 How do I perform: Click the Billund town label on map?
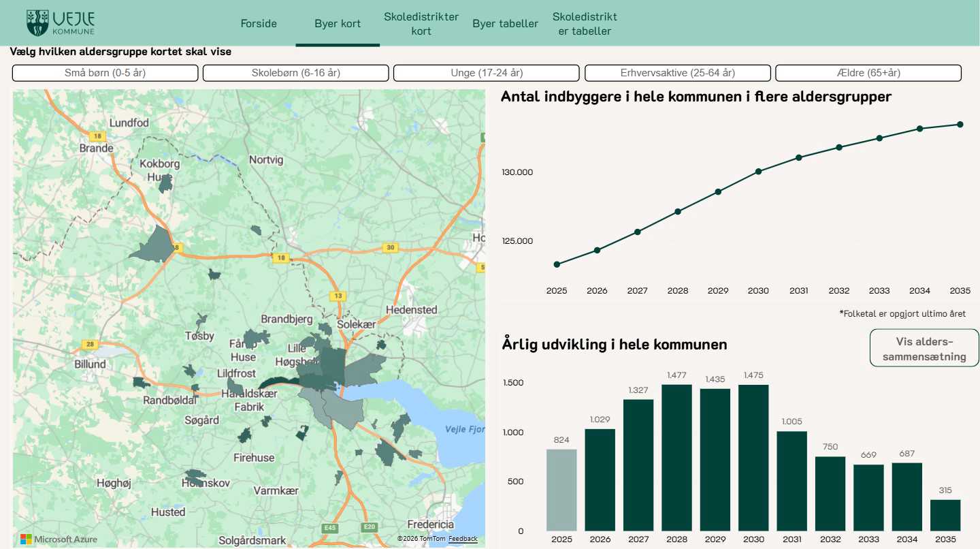[x=91, y=364]
